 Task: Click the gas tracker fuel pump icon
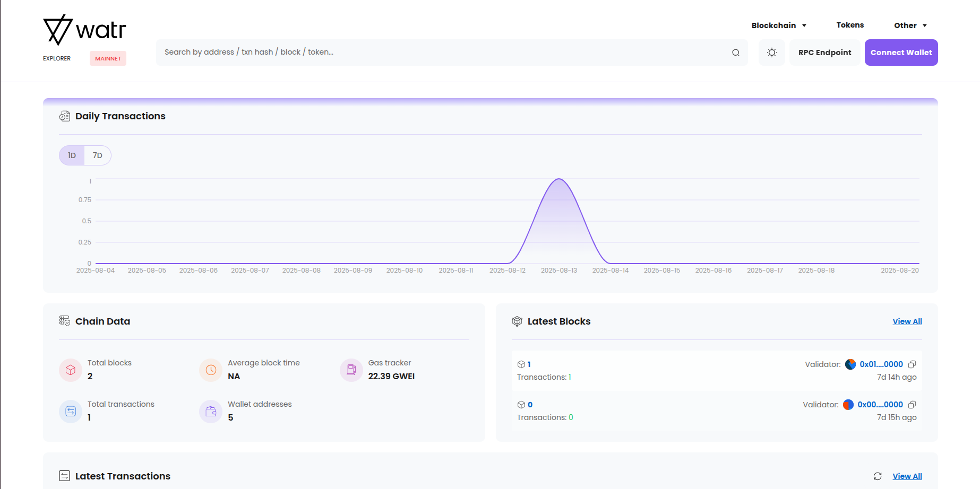point(351,370)
